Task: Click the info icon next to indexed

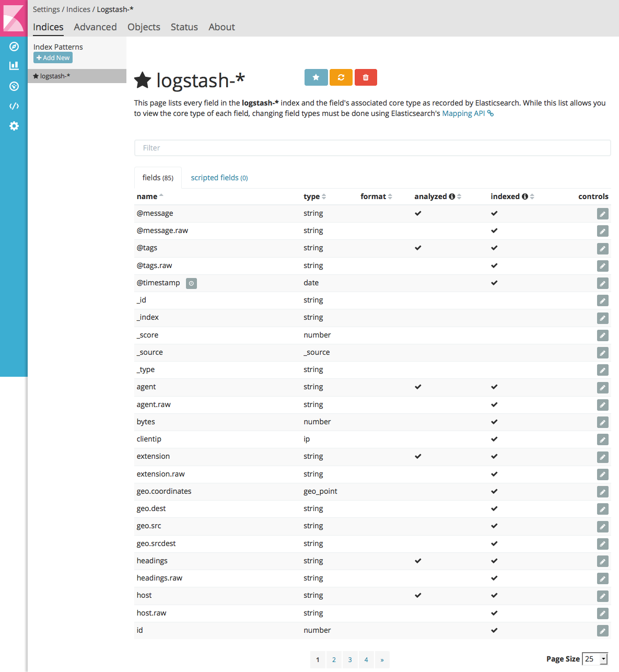Action: pyautogui.click(x=525, y=196)
